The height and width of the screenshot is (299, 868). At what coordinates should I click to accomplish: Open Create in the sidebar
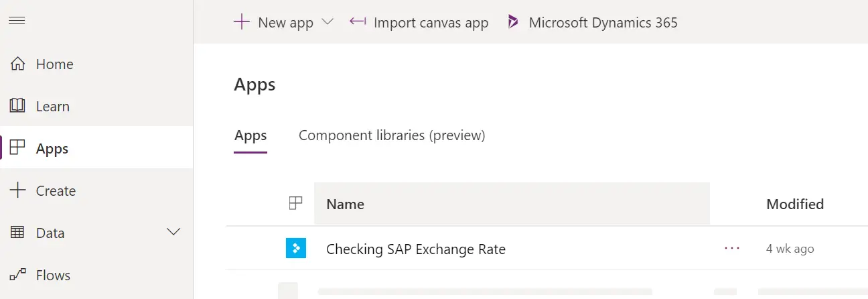tap(96, 190)
